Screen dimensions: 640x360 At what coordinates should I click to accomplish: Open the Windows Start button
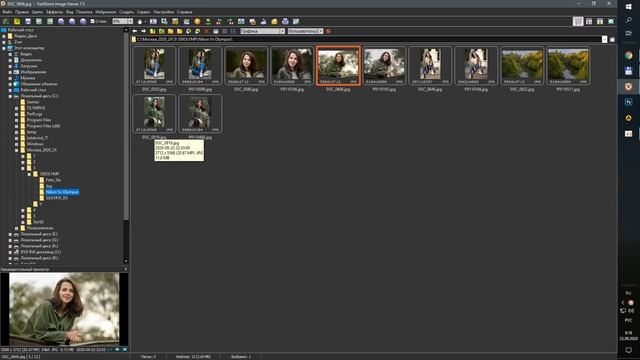(x=629, y=7)
